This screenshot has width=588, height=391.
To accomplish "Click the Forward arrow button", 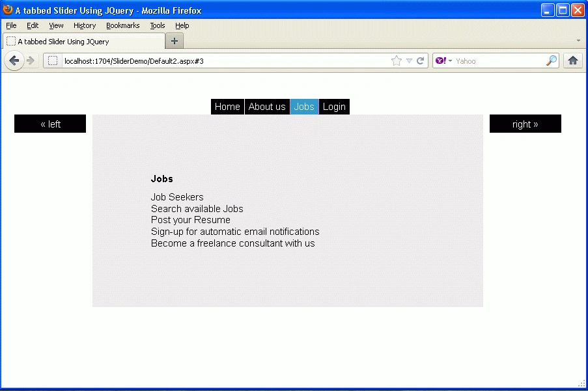I will pos(31,61).
